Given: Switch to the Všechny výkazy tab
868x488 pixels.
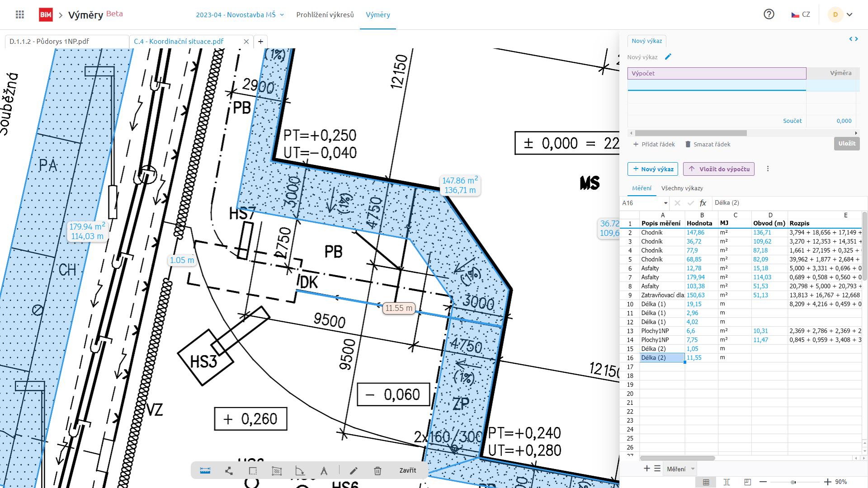Looking at the screenshot, I should tap(682, 188).
